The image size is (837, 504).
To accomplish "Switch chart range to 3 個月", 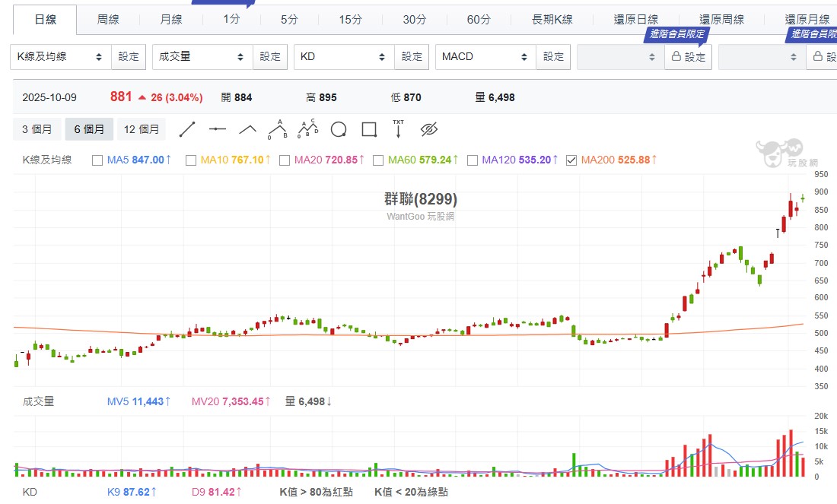I will point(36,129).
